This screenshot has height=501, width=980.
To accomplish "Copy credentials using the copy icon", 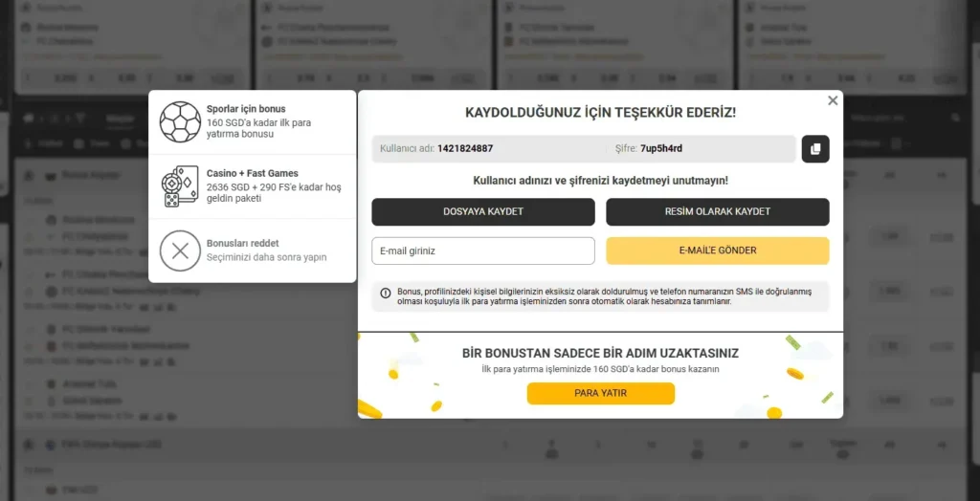I will [x=815, y=149].
